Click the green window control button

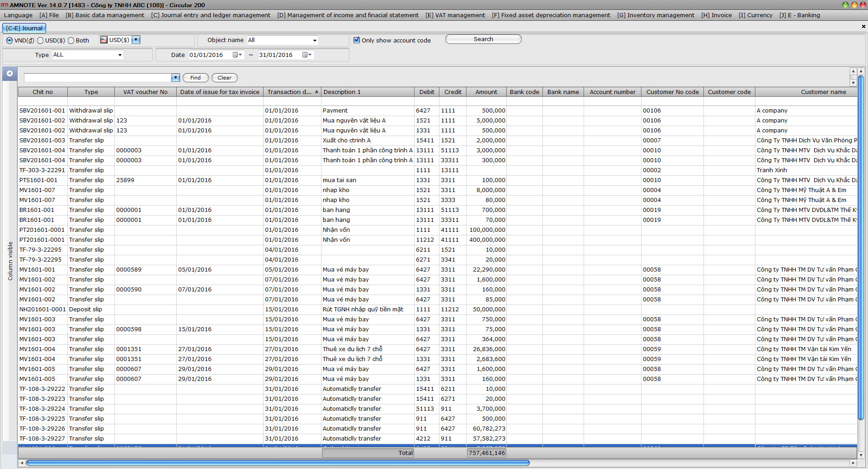click(x=845, y=5)
